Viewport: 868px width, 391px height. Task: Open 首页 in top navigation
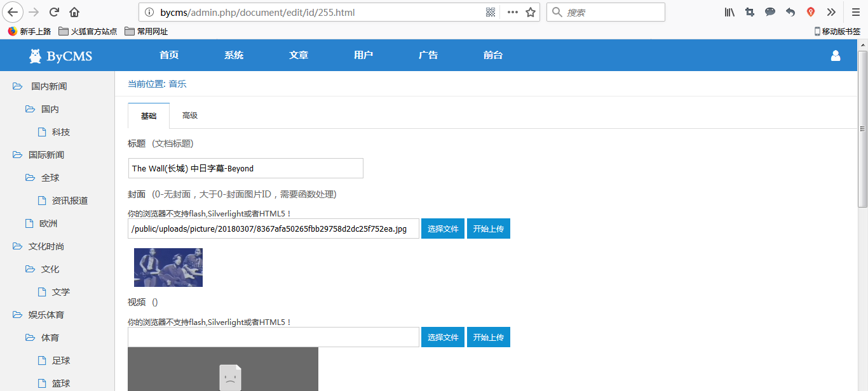pyautogui.click(x=169, y=55)
